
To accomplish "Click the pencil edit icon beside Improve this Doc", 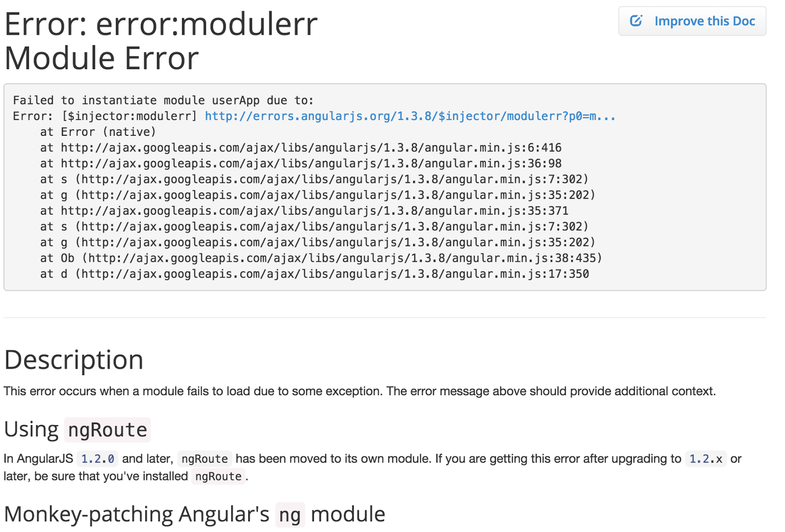I will click(x=636, y=21).
